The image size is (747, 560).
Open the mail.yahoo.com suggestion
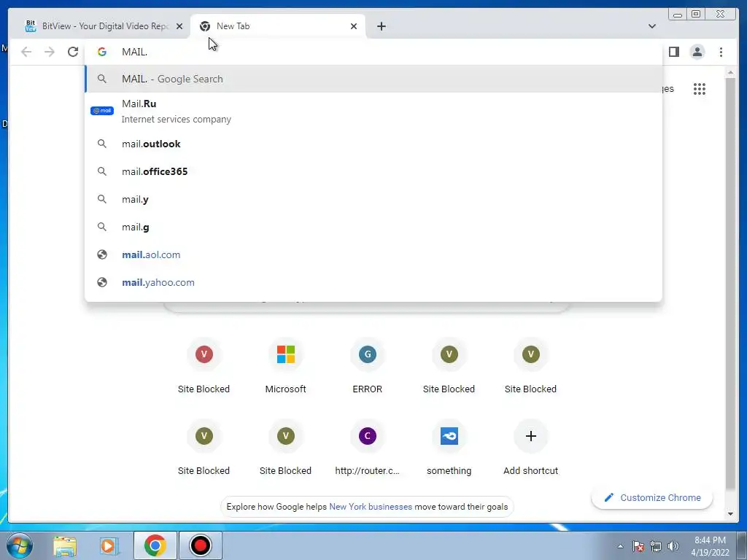[373, 282]
